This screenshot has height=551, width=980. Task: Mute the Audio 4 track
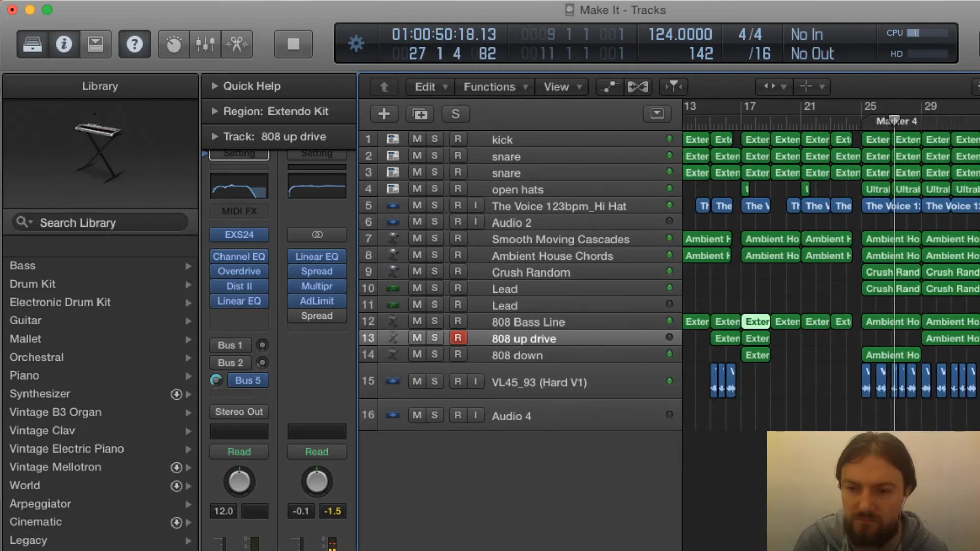(x=417, y=415)
